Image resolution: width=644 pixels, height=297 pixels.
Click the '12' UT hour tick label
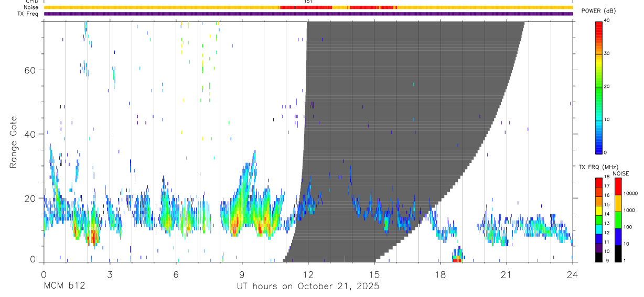coord(308,275)
